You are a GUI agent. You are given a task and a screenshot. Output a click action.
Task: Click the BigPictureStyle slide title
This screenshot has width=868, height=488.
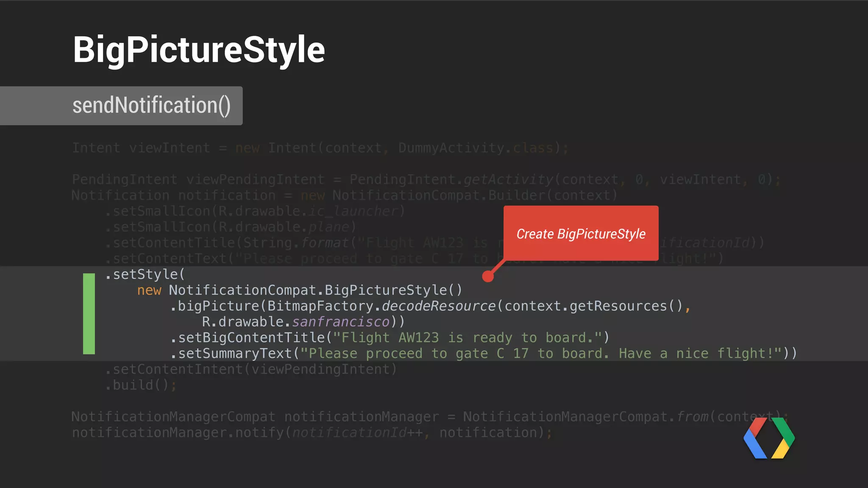point(199,50)
